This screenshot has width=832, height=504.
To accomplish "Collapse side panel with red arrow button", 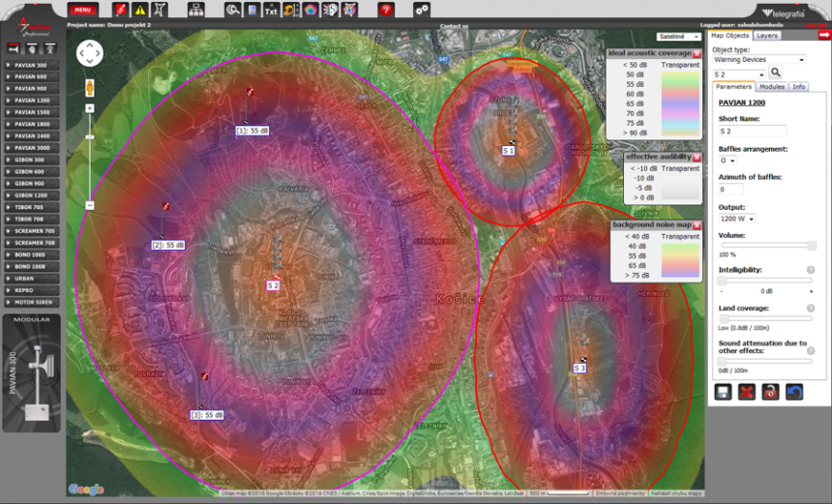I will [x=824, y=35].
